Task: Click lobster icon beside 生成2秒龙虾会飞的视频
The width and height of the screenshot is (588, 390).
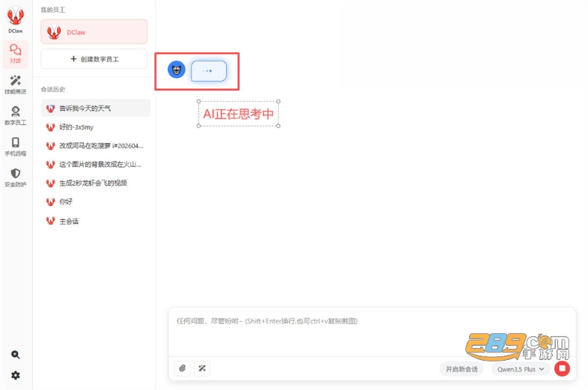Action: (51, 183)
